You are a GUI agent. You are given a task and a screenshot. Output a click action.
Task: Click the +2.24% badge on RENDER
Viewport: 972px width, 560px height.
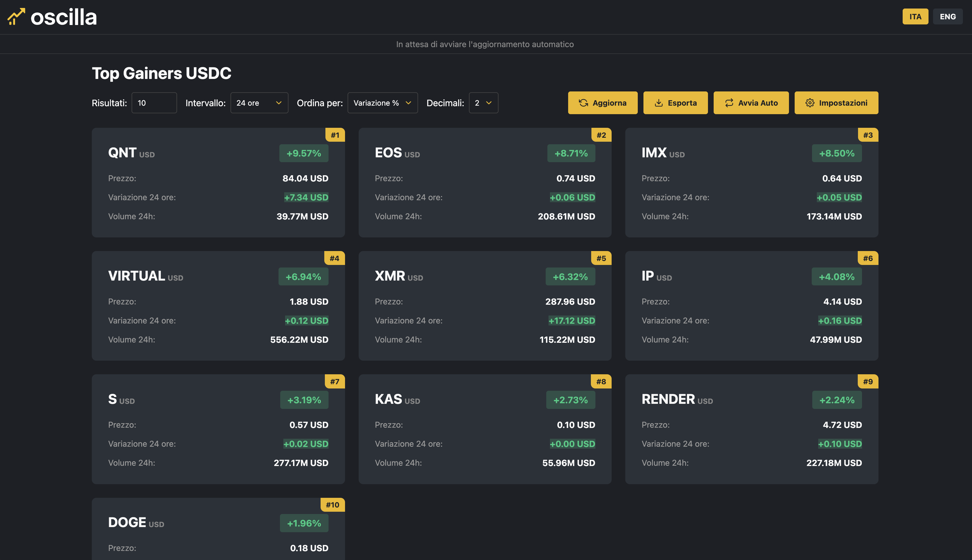(x=837, y=400)
